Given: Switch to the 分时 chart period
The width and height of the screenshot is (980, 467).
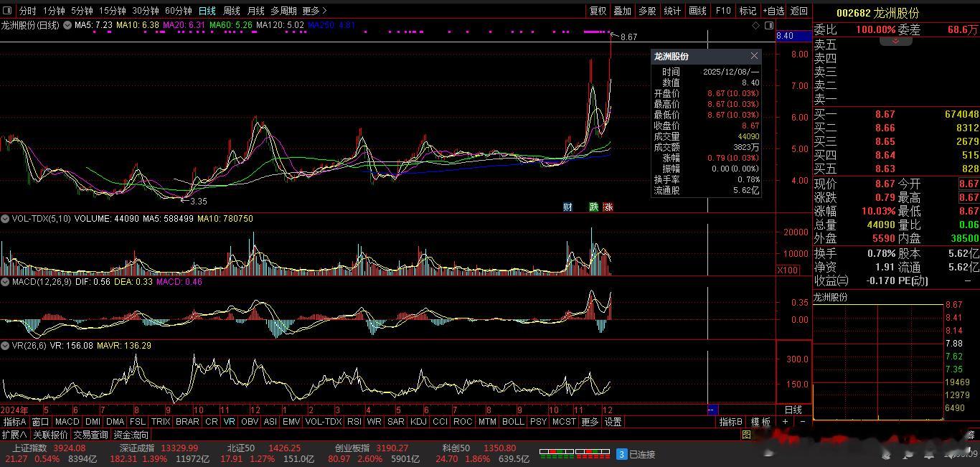Looking at the screenshot, I should (x=27, y=11).
